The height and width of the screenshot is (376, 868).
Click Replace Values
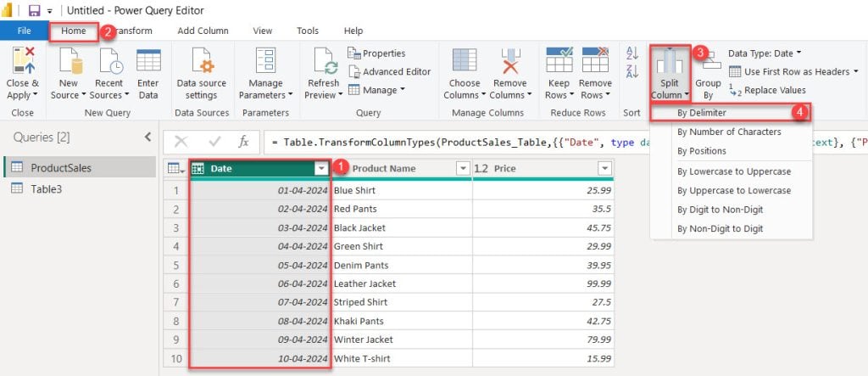click(767, 90)
